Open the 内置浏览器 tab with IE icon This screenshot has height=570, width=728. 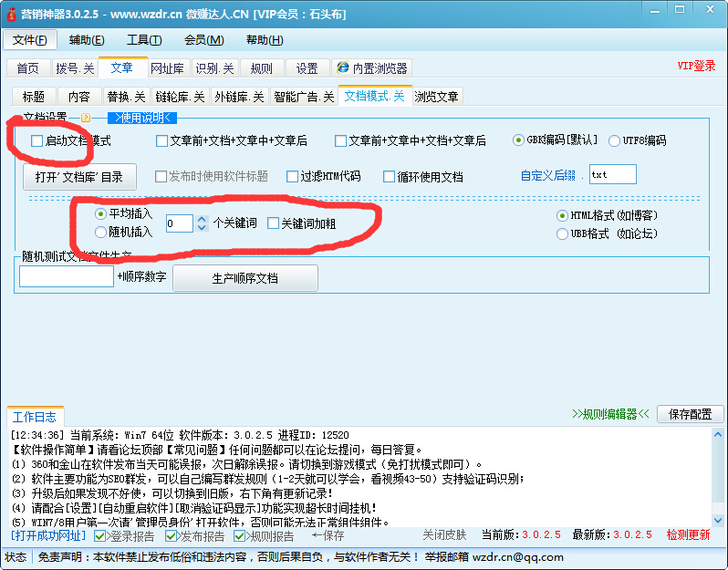372,68
